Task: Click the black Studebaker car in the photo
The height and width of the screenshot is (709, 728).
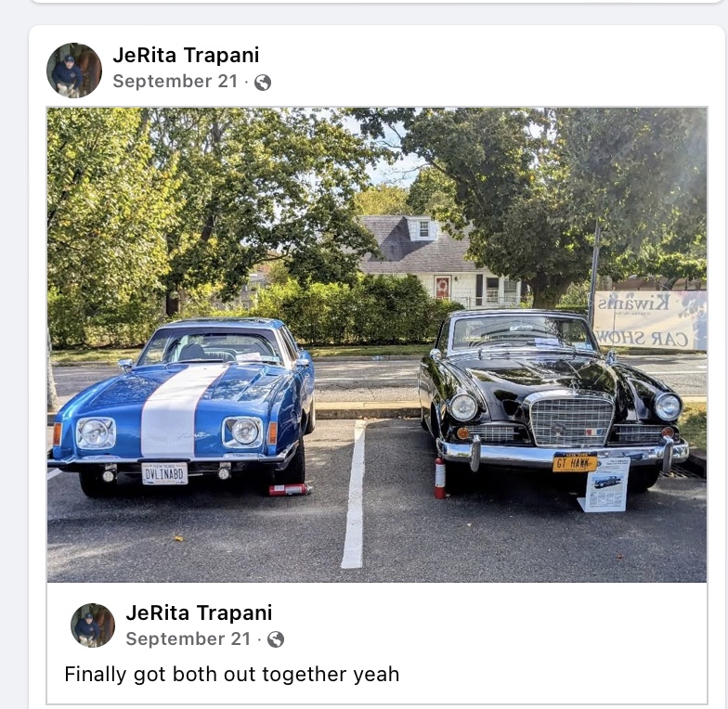Action: 552,398
